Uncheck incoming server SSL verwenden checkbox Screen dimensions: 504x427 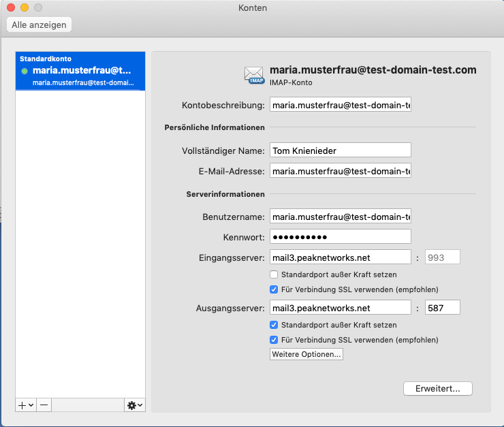coord(274,289)
